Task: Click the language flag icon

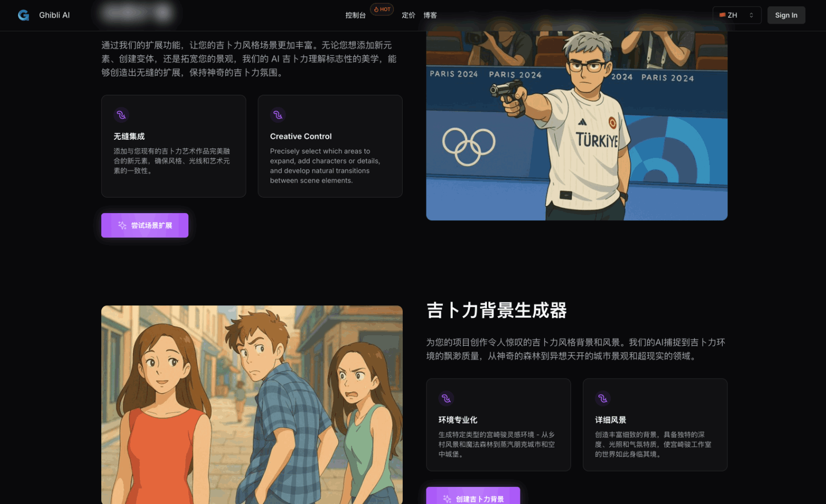Action: (x=723, y=15)
